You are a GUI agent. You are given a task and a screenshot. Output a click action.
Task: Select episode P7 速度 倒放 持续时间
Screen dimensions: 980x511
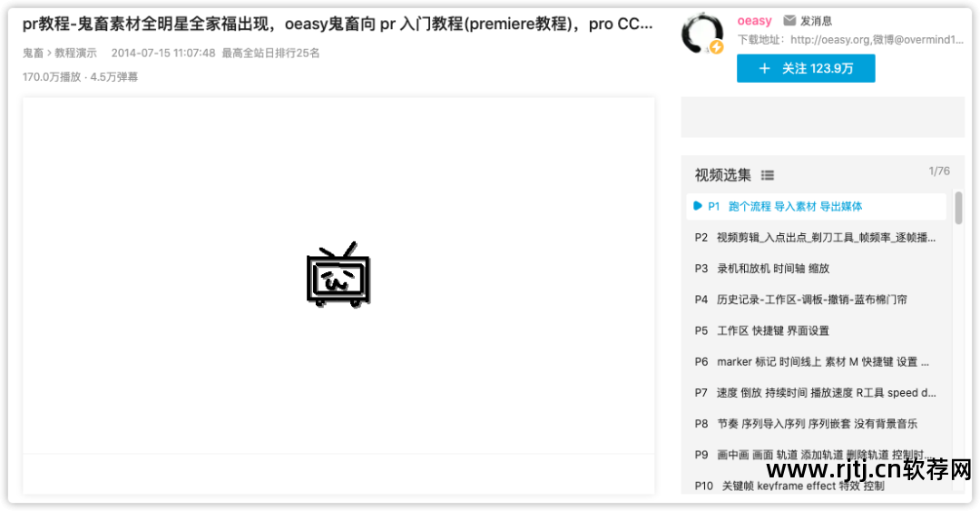point(817,393)
